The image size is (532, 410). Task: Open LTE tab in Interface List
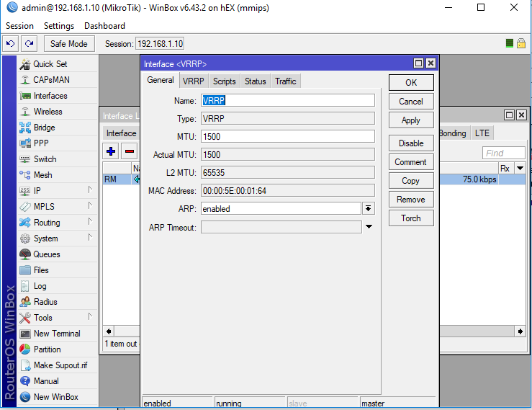(482, 133)
